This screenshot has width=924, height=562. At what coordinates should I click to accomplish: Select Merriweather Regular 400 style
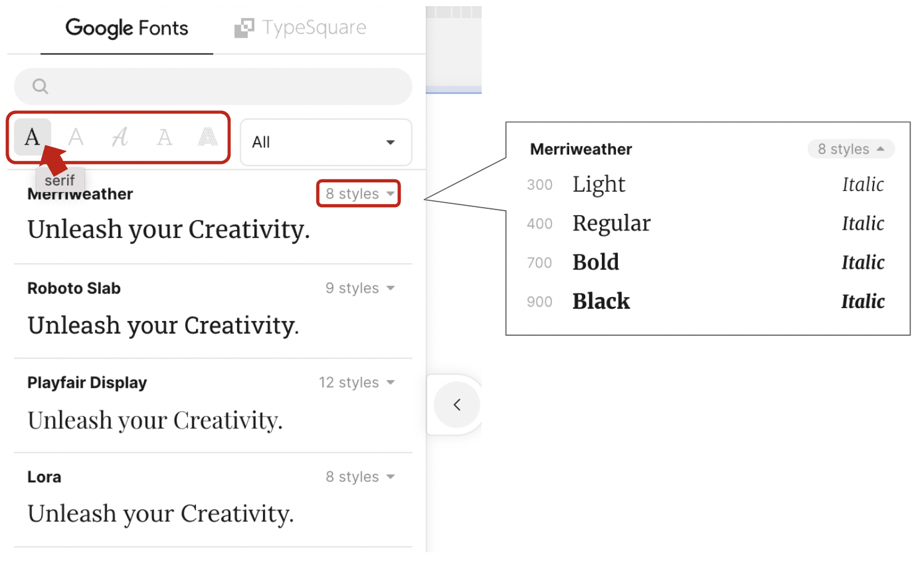click(611, 223)
